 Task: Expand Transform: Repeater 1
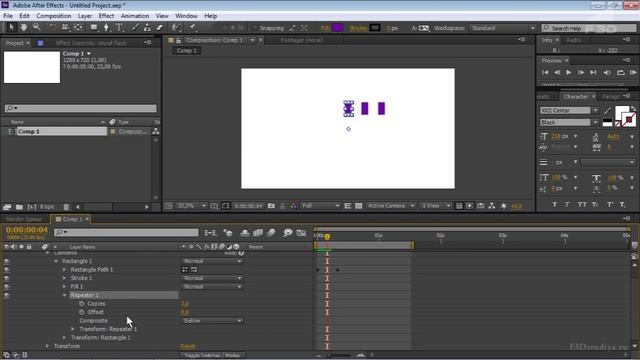pos(73,329)
